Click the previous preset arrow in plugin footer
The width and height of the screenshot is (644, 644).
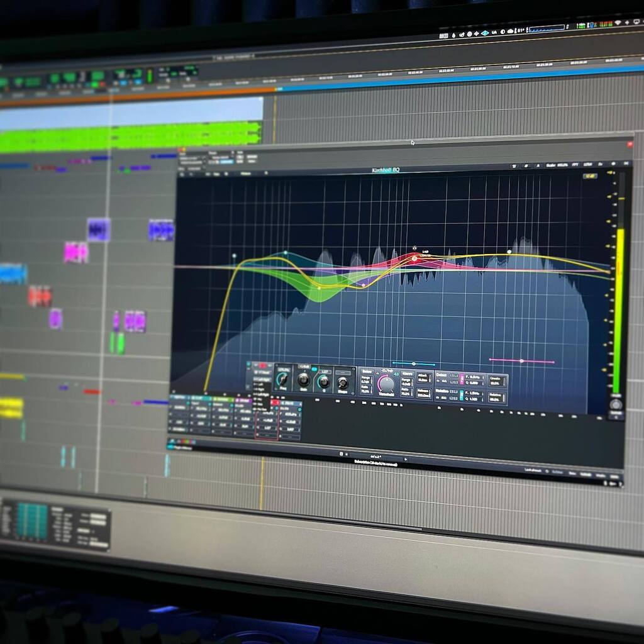pos(347,454)
